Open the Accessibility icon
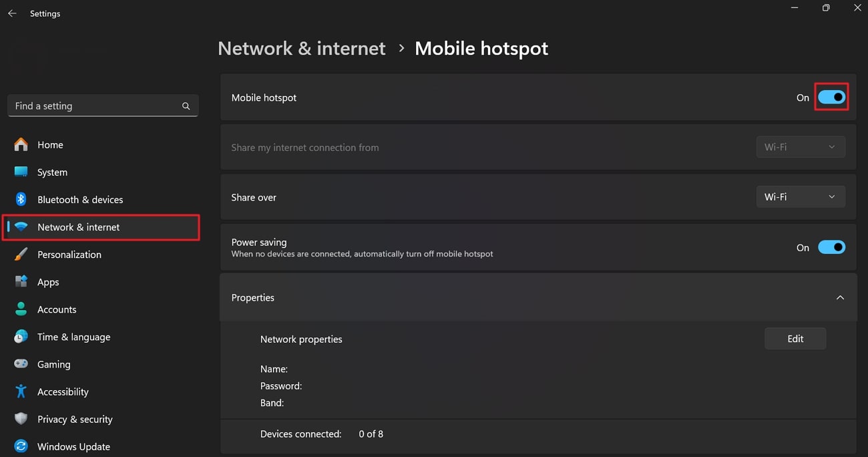Viewport: 868px width, 457px height. pos(21,392)
